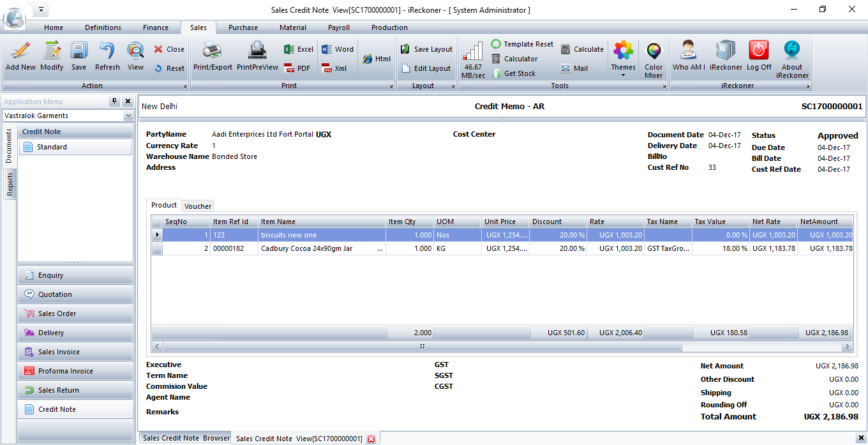Click the Log Off power icon
Viewport: 868px width, 445px height.
click(x=759, y=51)
